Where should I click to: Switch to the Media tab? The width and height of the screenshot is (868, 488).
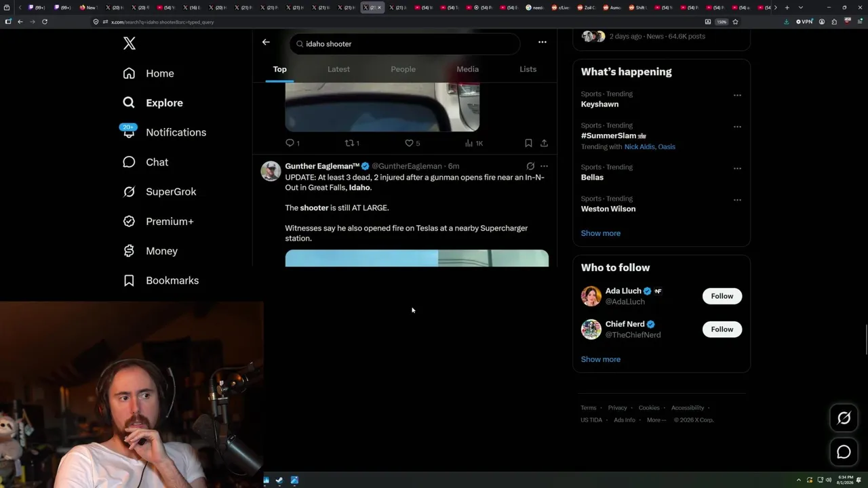click(x=467, y=69)
